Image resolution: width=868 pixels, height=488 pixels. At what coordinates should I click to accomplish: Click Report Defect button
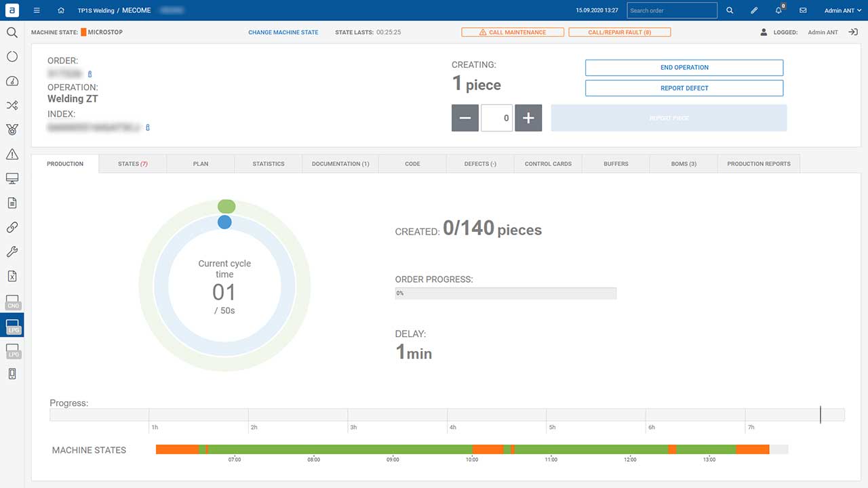pos(684,88)
